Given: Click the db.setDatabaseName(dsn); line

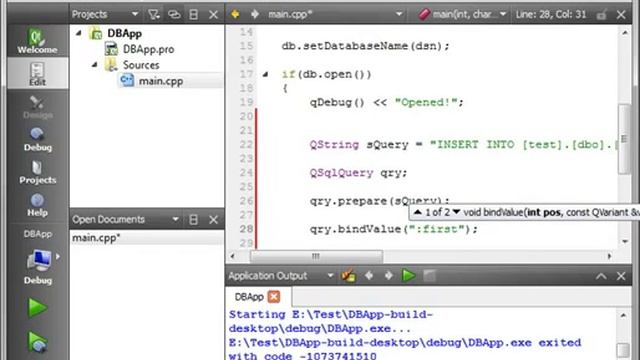Looking at the screenshot, I should [x=365, y=46].
